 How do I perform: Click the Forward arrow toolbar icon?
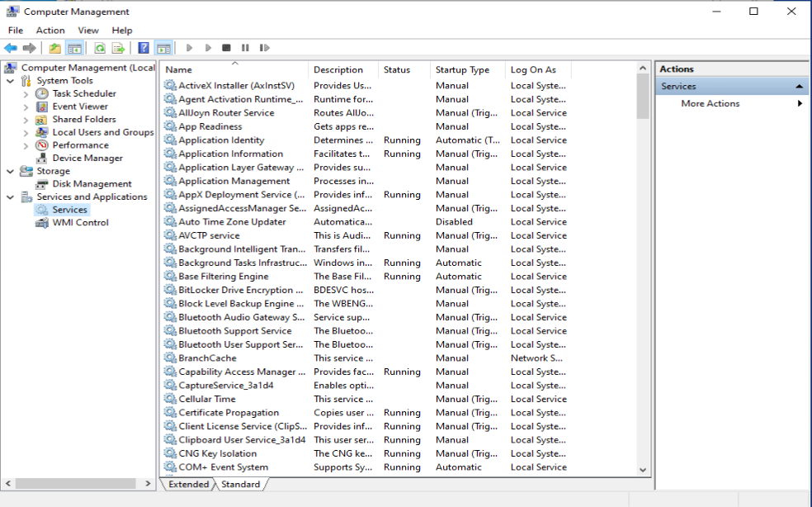pyautogui.click(x=30, y=48)
